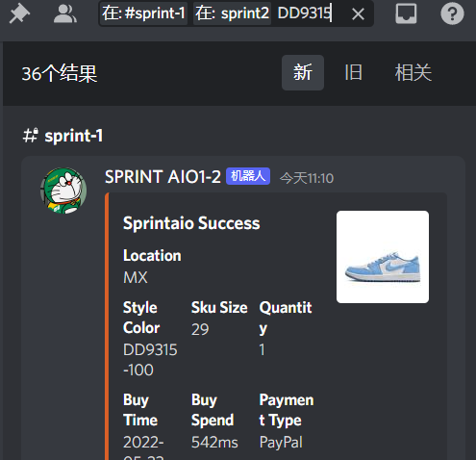
Task: Open the help question mark icon
Action: click(452, 13)
